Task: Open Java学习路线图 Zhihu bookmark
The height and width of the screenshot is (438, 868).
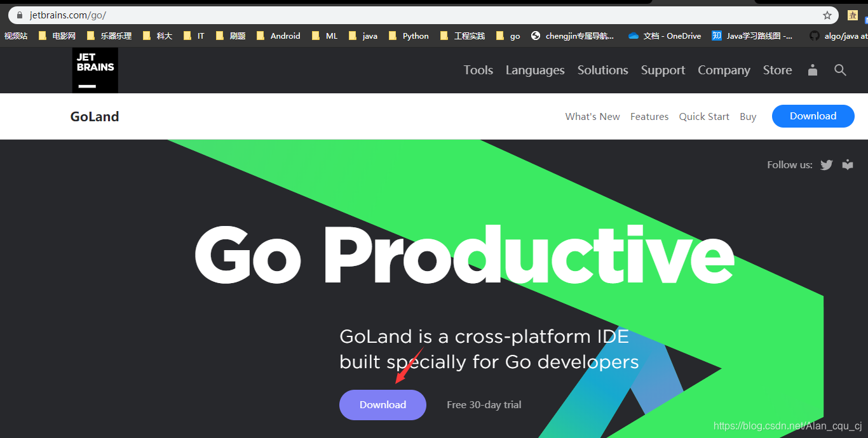Action: point(752,36)
